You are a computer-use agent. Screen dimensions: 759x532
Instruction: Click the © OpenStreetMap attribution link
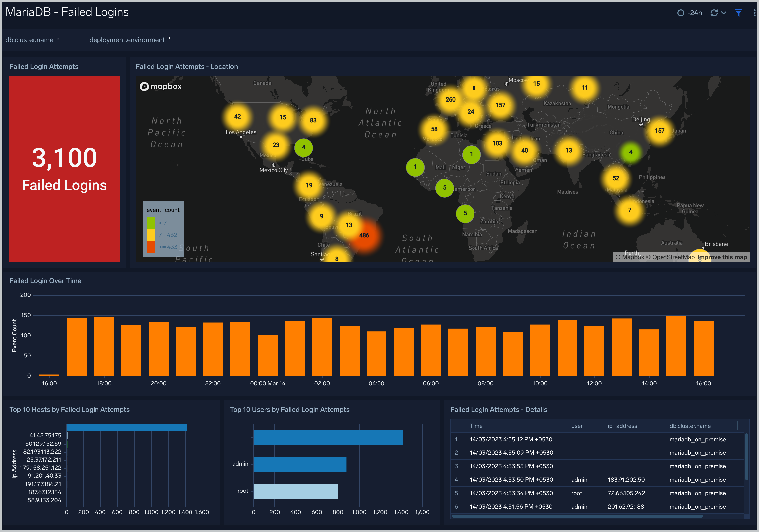670,257
